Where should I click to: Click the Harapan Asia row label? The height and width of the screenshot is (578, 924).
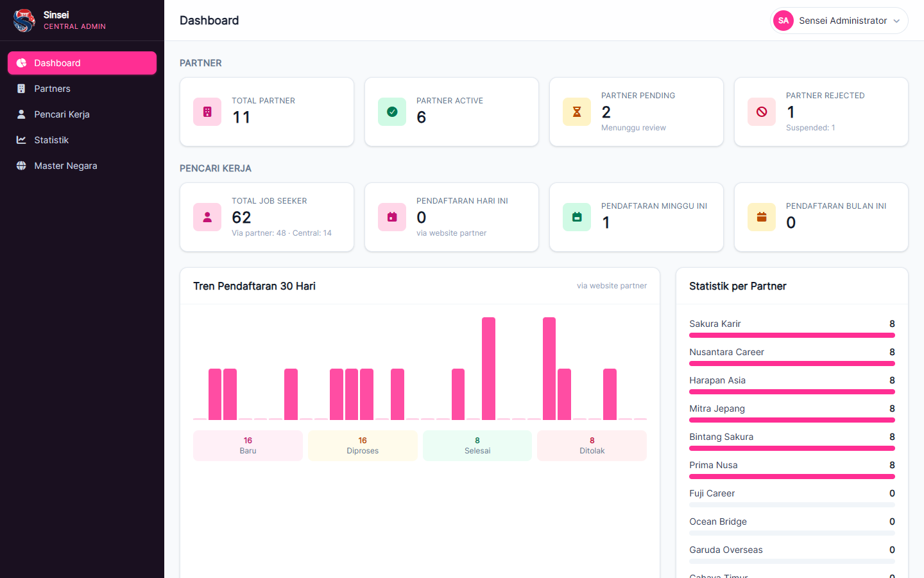pyautogui.click(x=717, y=380)
